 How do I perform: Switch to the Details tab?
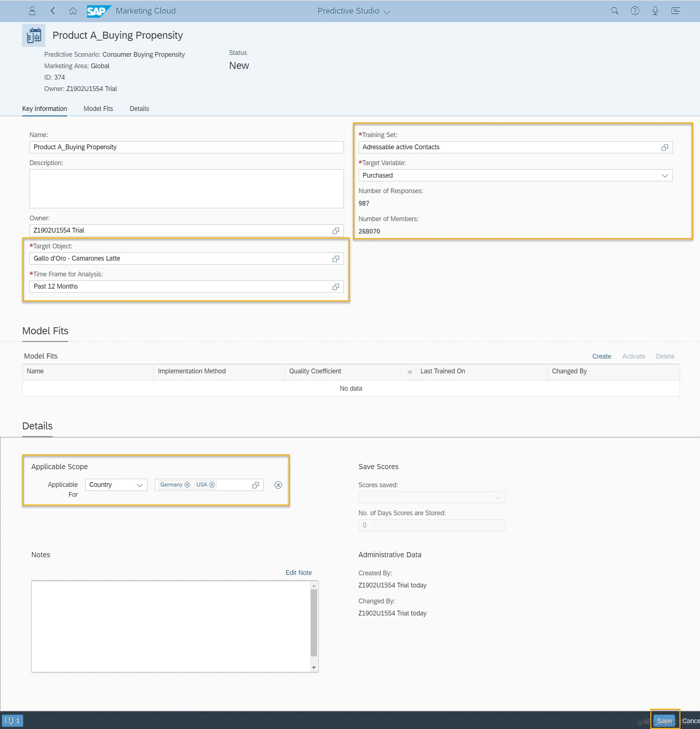pyautogui.click(x=139, y=109)
